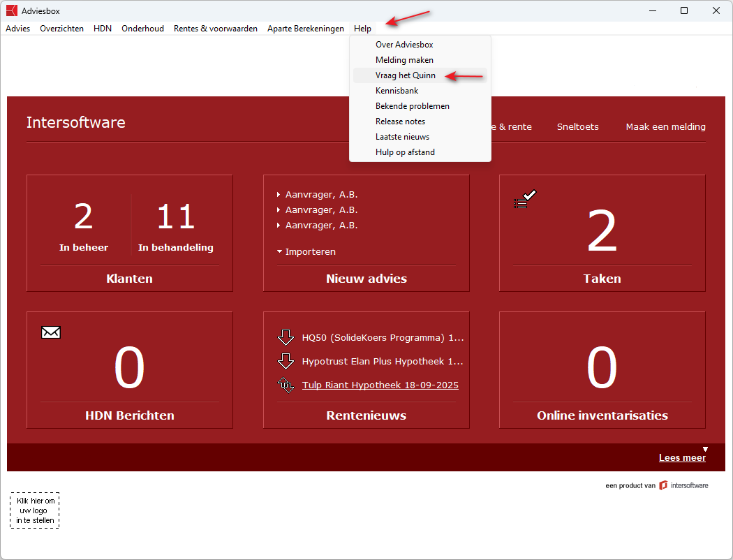Click the up-down arrow icon beside Tulp Riant
This screenshot has width=733, height=560.
point(286,385)
